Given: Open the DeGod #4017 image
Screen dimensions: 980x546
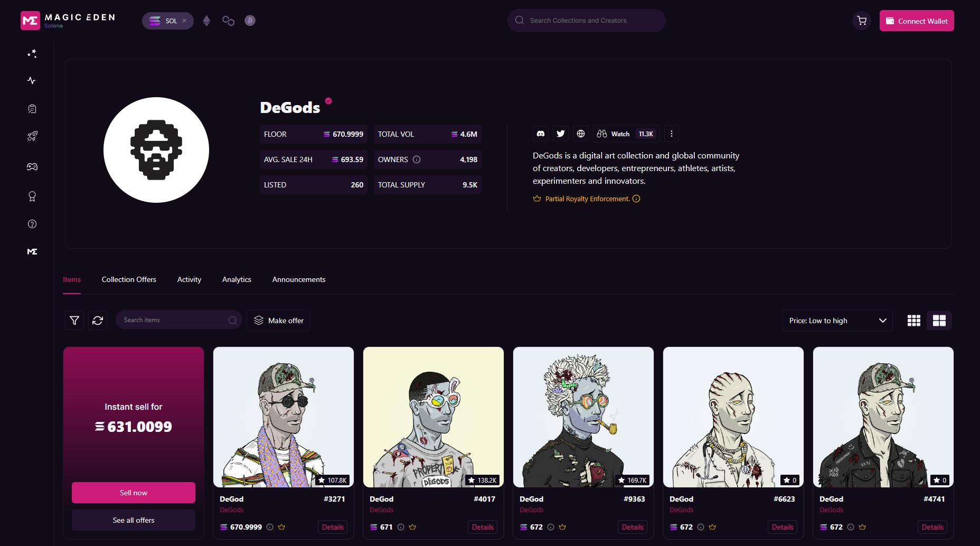Looking at the screenshot, I should coord(434,417).
